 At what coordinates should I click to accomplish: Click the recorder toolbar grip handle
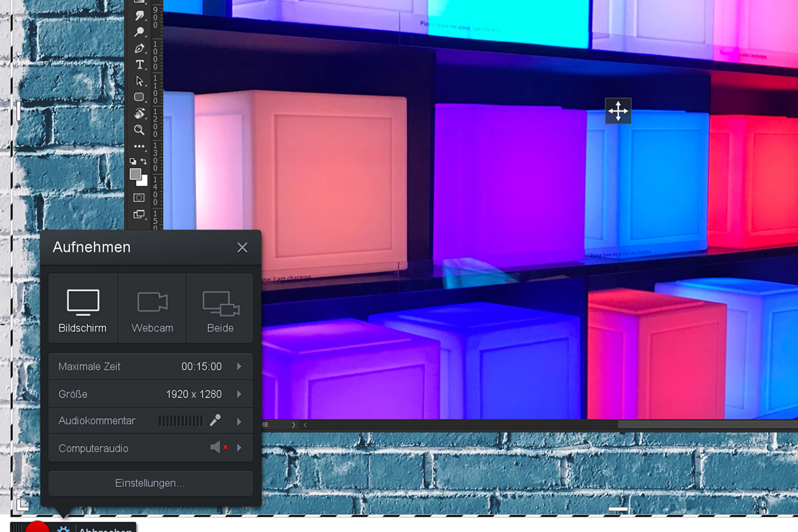click(x=17, y=528)
